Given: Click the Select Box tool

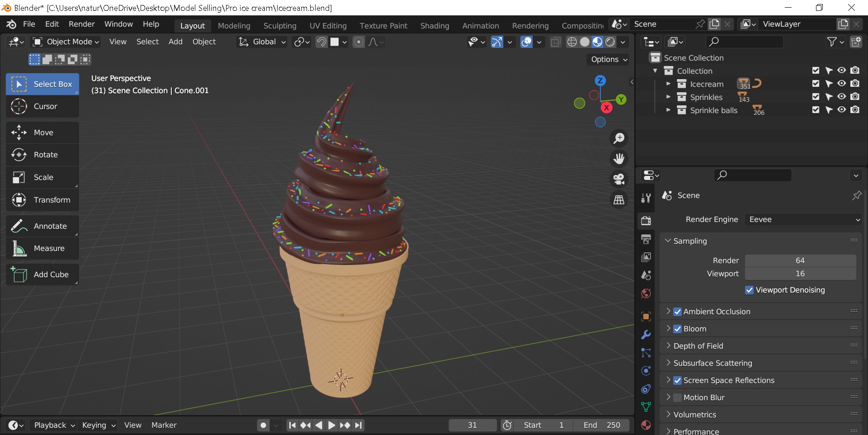Looking at the screenshot, I should pyautogui.click(x=42, y=84).
